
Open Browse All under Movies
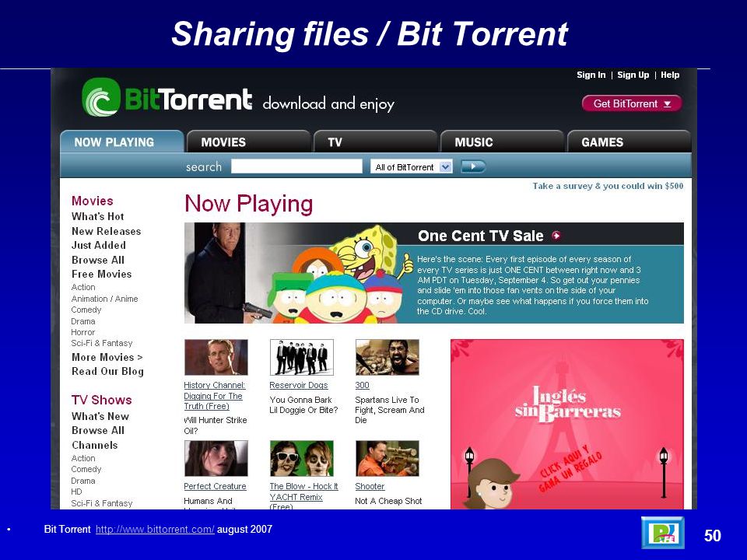(98, 260)
